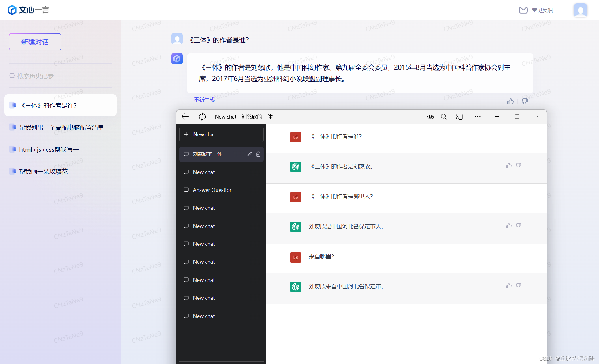Maximize the ChatGPT window
Viewport: 599px width, 364px height.
517,117
